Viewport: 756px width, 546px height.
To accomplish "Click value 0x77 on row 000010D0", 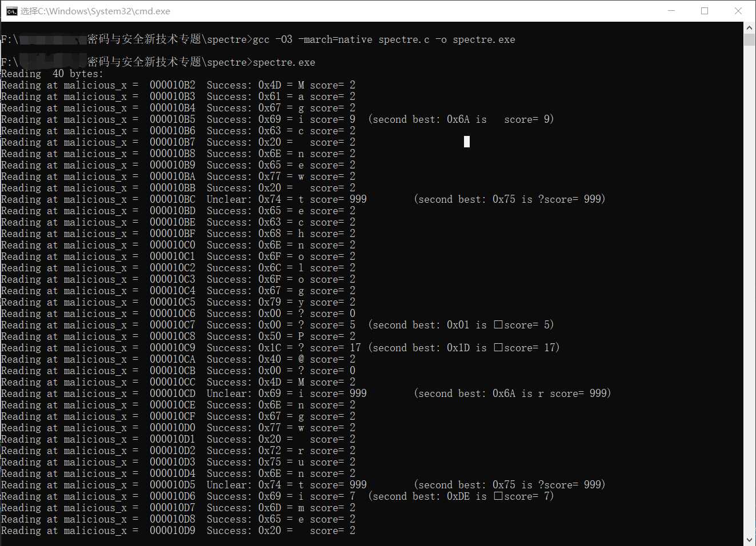I will (x=270, y=428).
